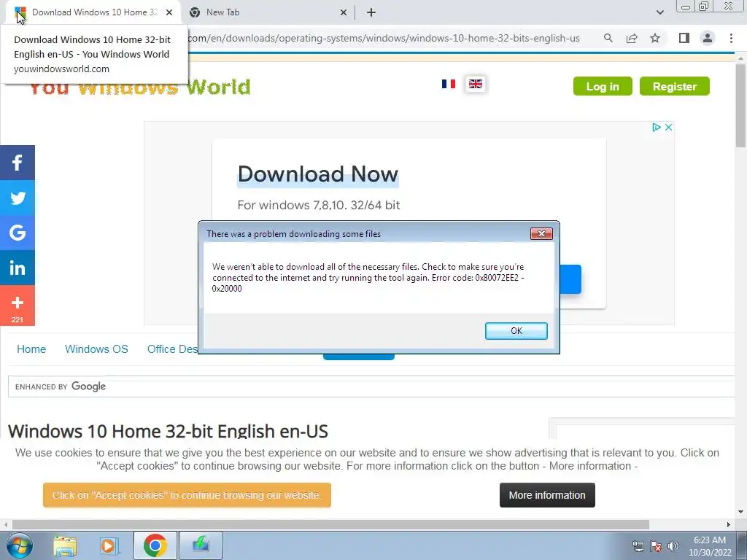
Task: Close the ad with X icon
Action: (668, 127)
